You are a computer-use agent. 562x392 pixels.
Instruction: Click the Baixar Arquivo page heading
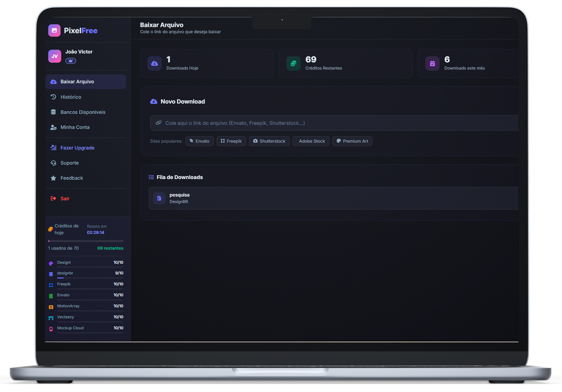(x=161, y=25)
